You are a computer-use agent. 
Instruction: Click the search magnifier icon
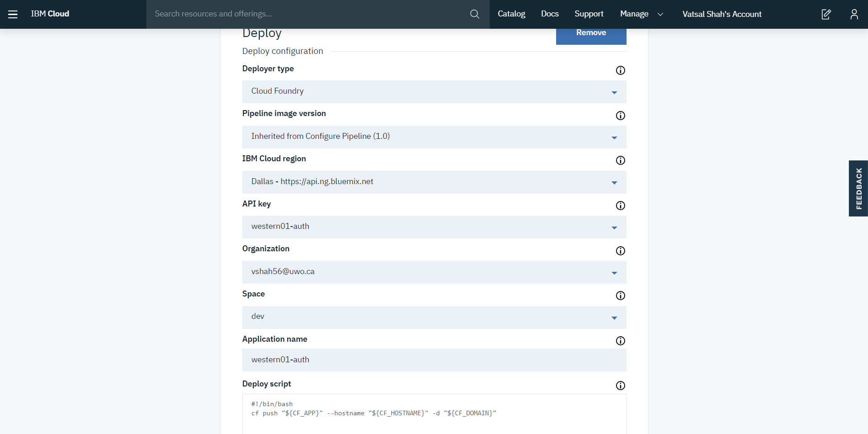point(475,14)
